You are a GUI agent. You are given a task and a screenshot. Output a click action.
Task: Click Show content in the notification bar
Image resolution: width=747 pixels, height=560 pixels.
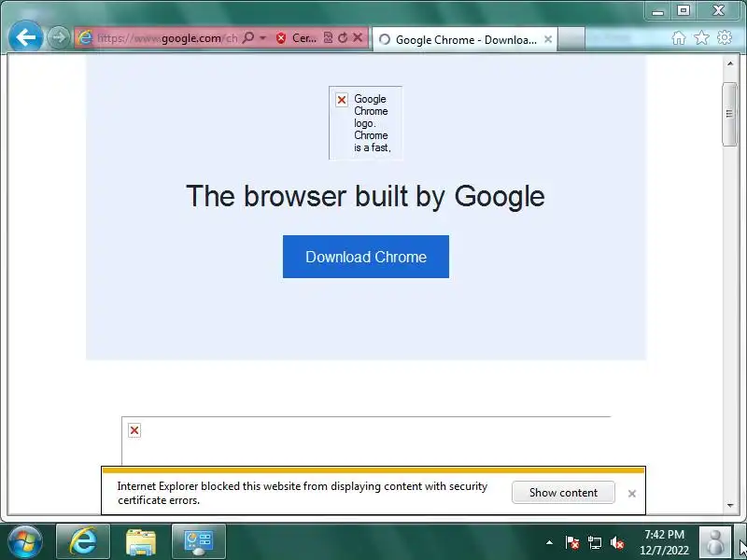tap(563, 493)
